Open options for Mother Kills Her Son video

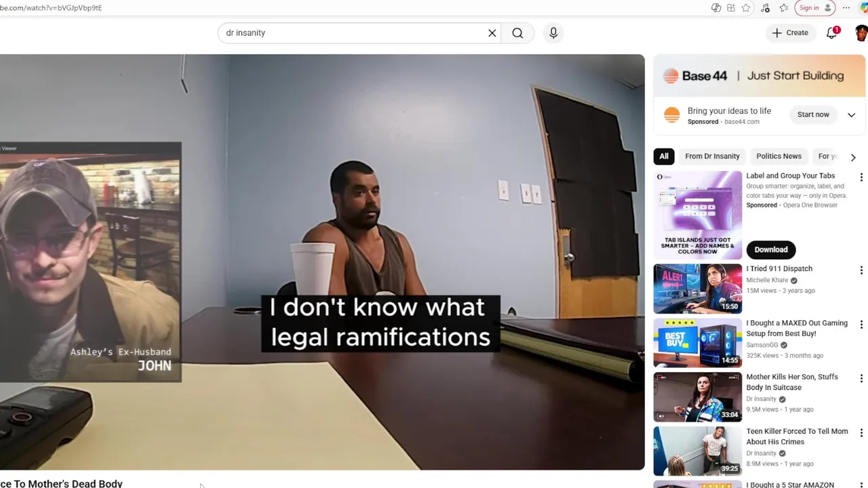pos(861,379)
